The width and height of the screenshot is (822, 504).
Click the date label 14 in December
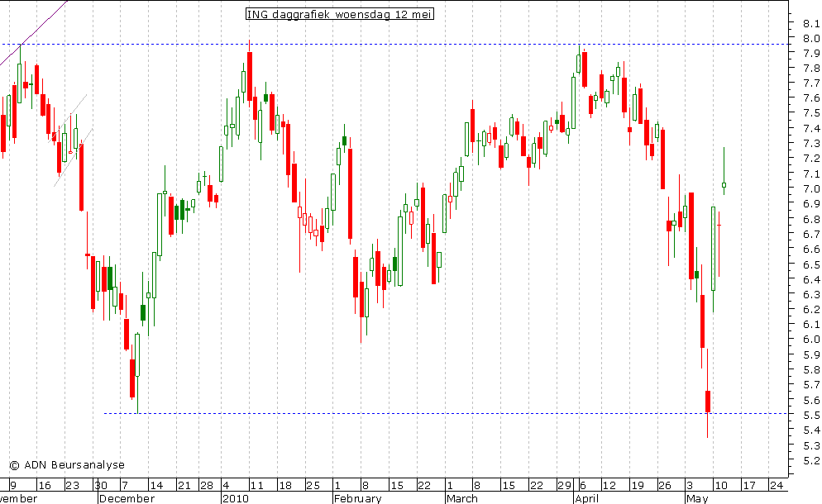[156, 485]
